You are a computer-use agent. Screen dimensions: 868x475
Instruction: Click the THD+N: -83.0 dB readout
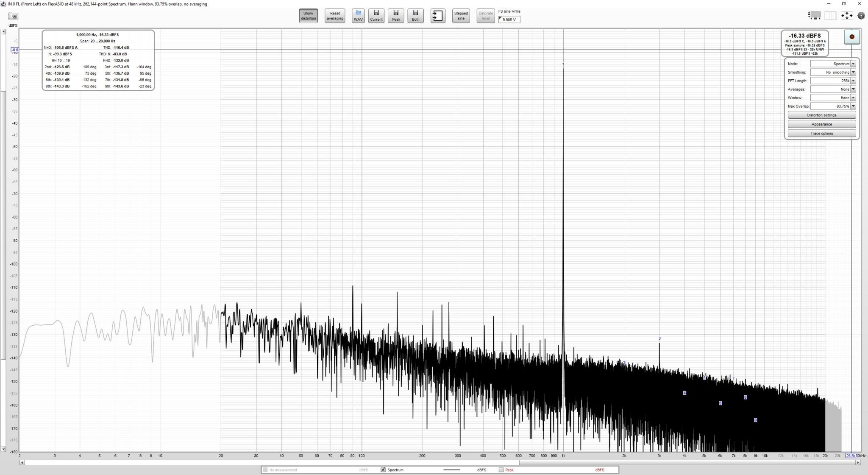pos(113,54)
